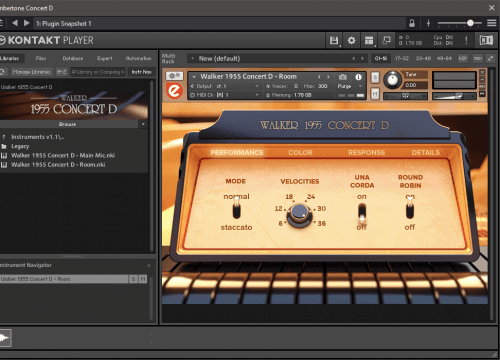Click the snapshot lock icon
The height and width of the screenshot is (360, 500).
[x=412, y=23]
